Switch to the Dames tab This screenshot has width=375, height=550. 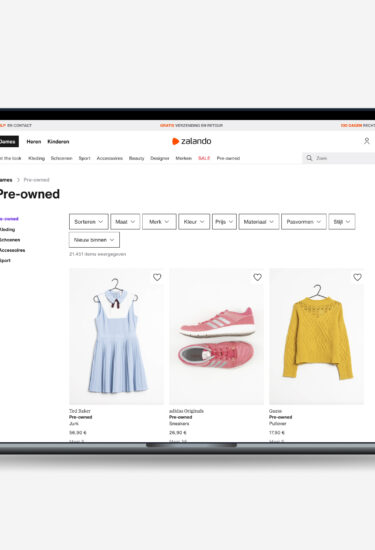[x=8, y=141]
